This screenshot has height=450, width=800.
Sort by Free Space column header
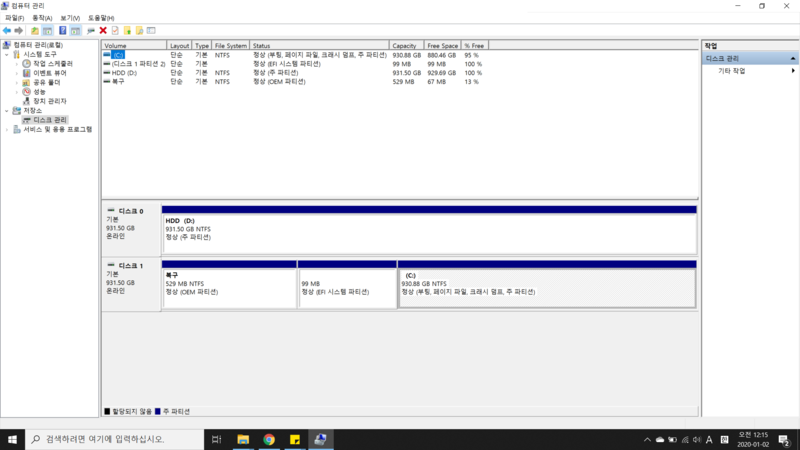pos(442,45)
